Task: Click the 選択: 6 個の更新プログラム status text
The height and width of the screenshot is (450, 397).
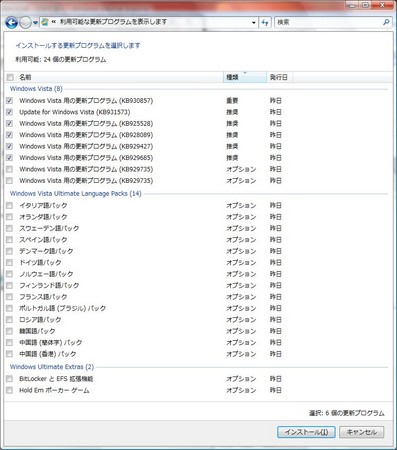Action: [x=346, y=413]
